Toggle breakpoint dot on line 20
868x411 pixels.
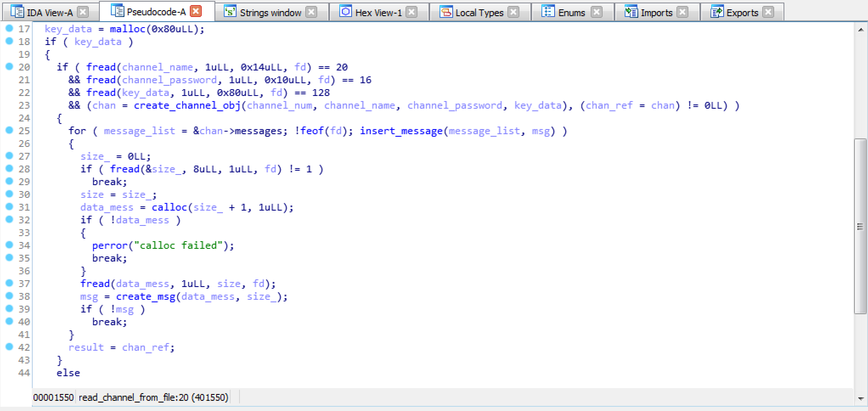pos(9,67)
